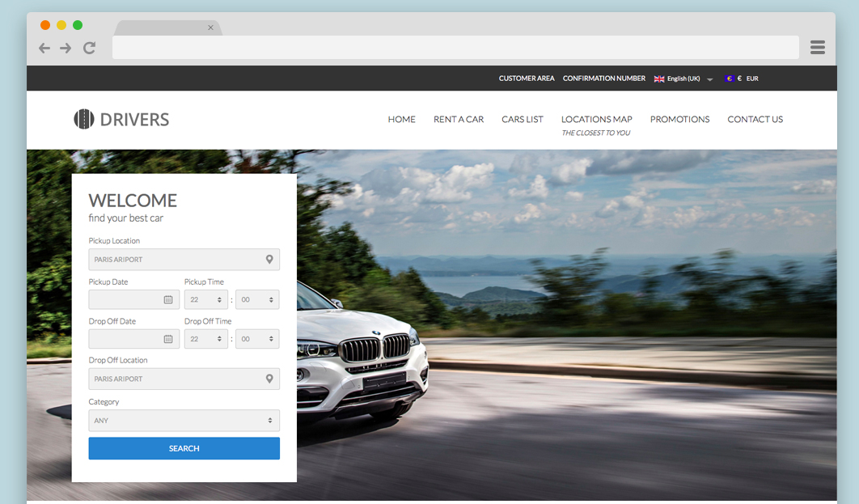859x504 pixels.
Task: Open the Category dropdown set to ANY
Action: [184, 421]
